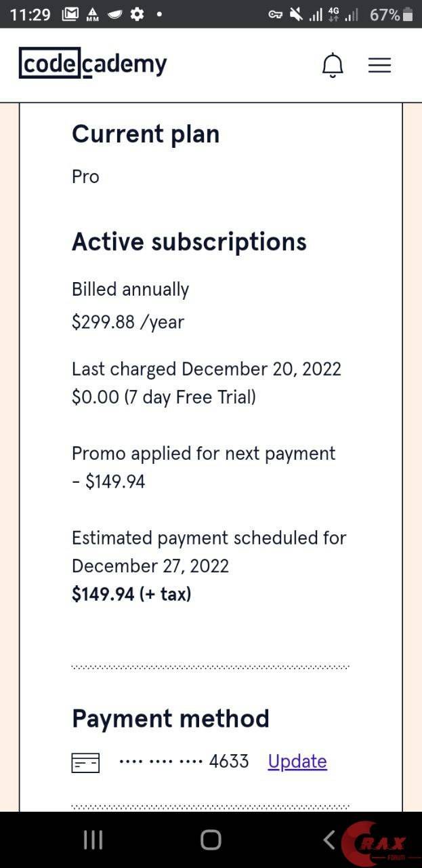Tap the status bar clock
The height and width of the screenshot is (868, 422).
tap(30, 14)
